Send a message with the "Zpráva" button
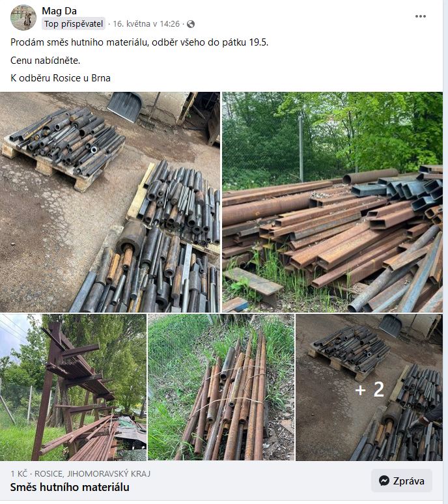The image size is (448, 504). pos(401,481)
